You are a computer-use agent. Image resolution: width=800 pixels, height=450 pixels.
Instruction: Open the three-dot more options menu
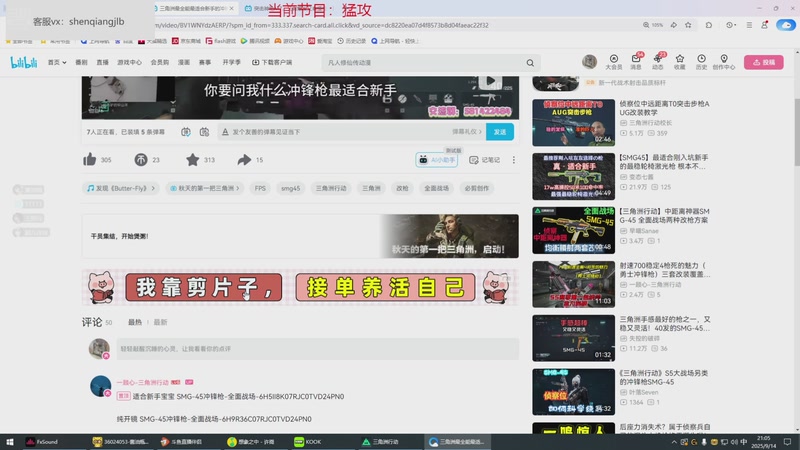pyautogui.click(x=514, y=160)
